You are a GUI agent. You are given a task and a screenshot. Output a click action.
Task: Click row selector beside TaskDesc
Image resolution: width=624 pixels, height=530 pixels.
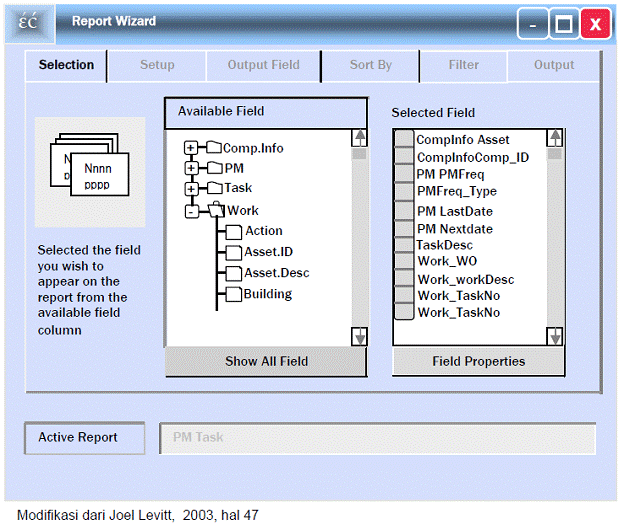pos(404,244)
